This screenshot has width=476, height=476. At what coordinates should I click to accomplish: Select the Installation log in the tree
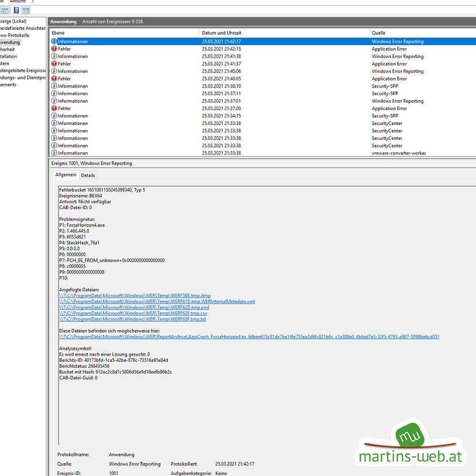point(9,57)
